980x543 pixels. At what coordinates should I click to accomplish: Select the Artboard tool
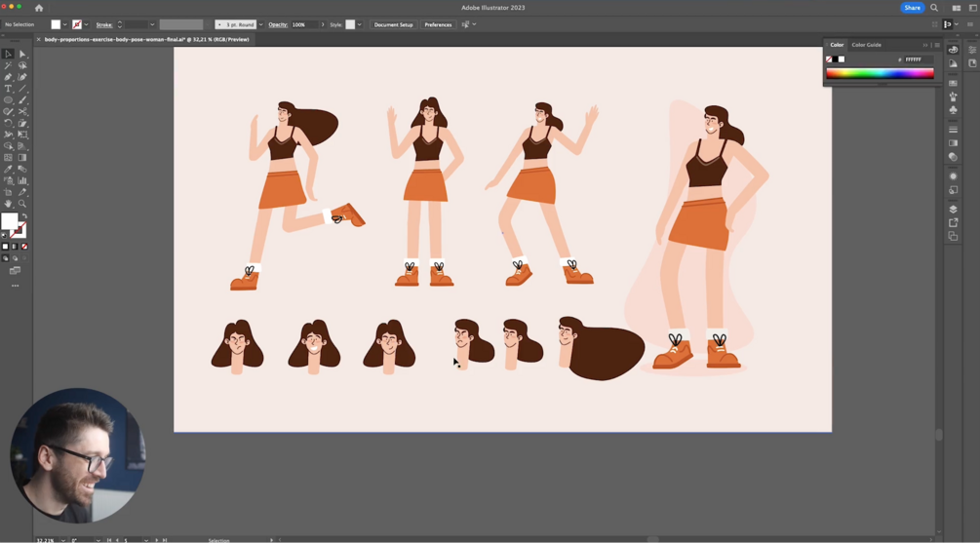click(x=8, y=192)
